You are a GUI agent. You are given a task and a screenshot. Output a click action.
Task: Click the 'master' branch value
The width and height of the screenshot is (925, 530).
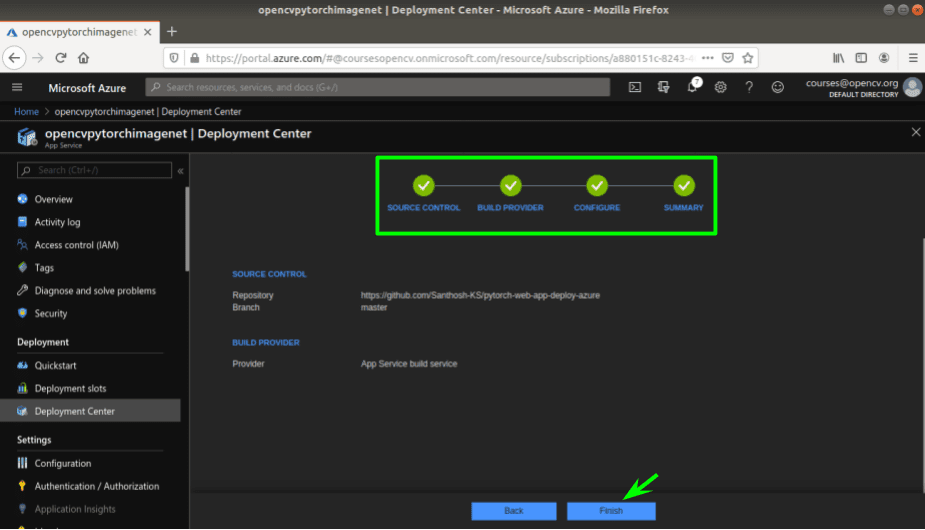coord(374,307)
